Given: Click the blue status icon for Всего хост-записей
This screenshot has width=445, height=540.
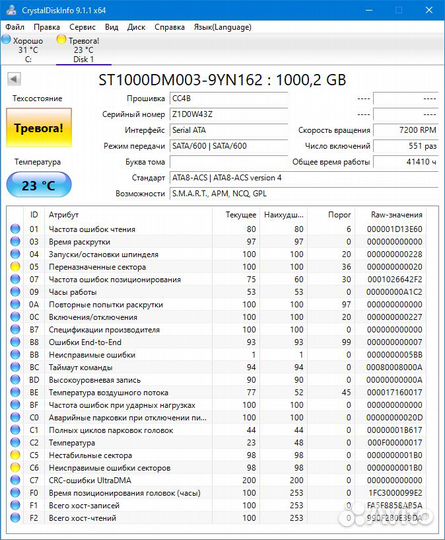Looking at the screenshot, I should coord(15,505).
